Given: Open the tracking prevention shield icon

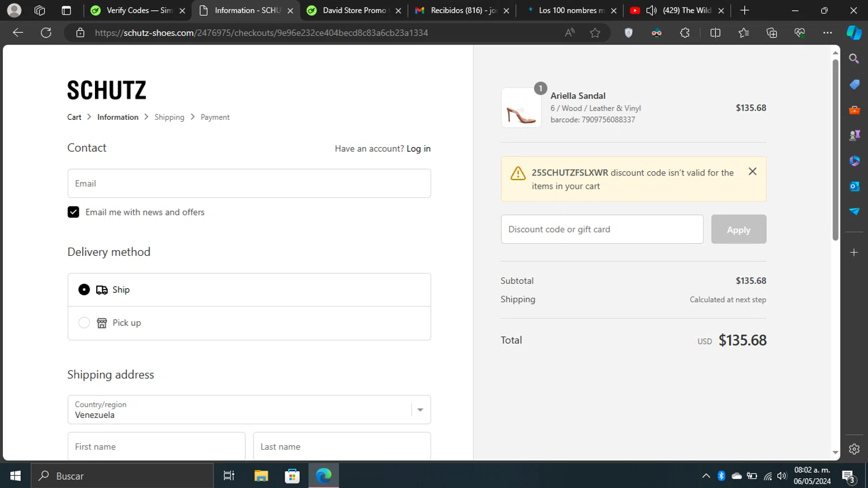Looking at the screenshot, I should [628, 33].
